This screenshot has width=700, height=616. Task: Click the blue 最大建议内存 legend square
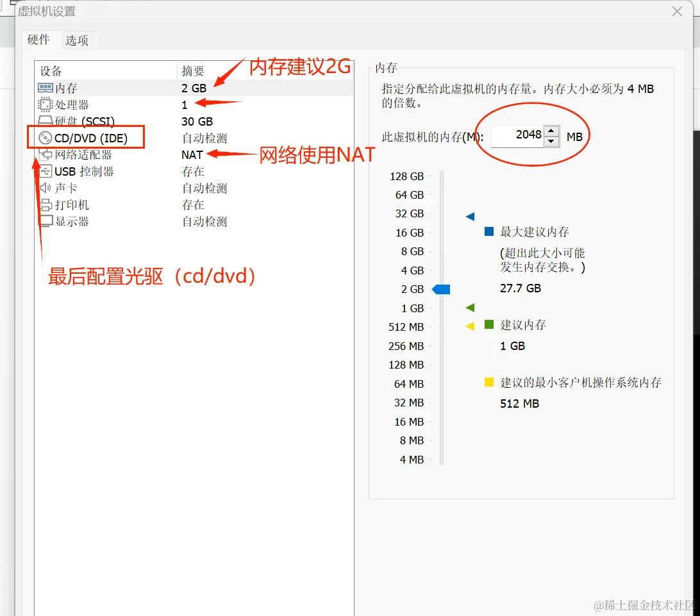pos(489,231)
